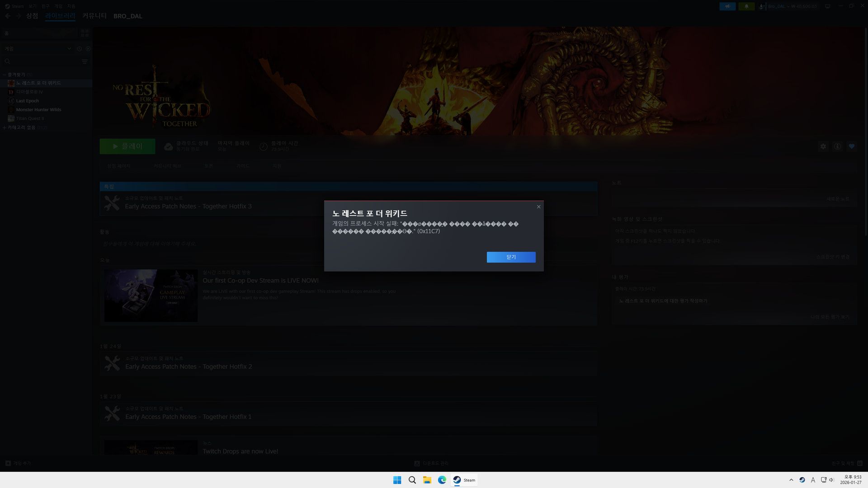868x488 pixels.
Task: Open Windows Search from the taskbar
Action: coord(412,480)
